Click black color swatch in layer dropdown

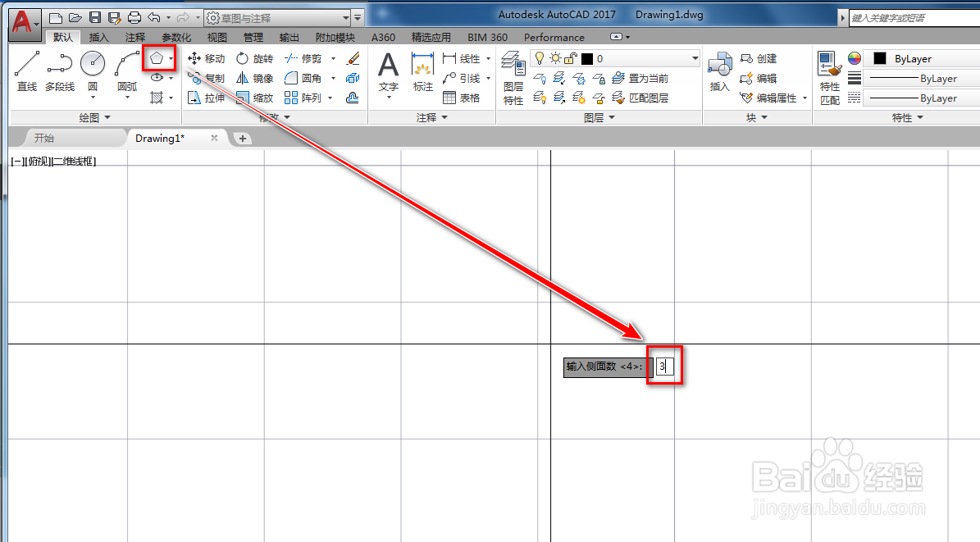(587, 59)
